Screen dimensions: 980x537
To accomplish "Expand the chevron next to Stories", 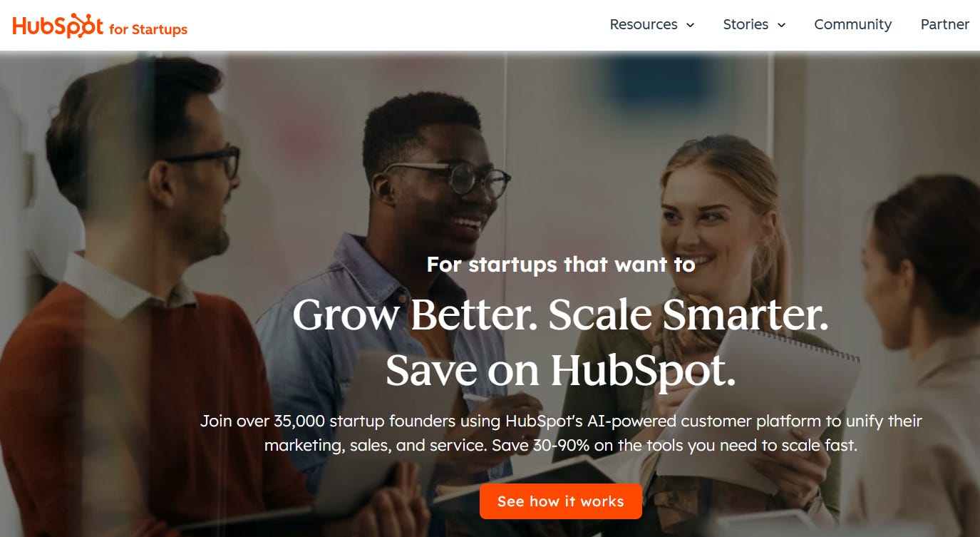I will coord(781,25).
